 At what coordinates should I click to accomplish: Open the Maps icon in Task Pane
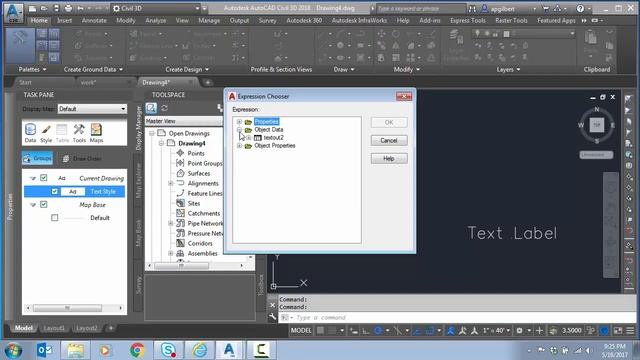pos(96,133)
